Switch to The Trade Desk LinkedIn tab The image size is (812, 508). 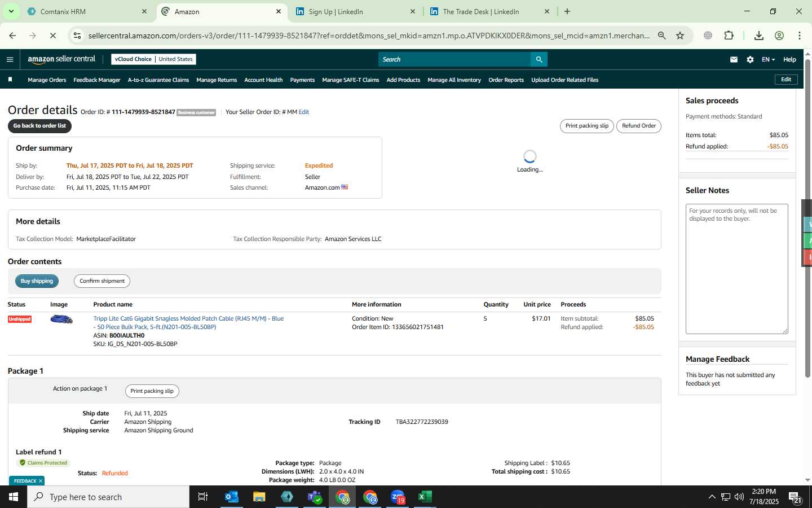[489, 11]
